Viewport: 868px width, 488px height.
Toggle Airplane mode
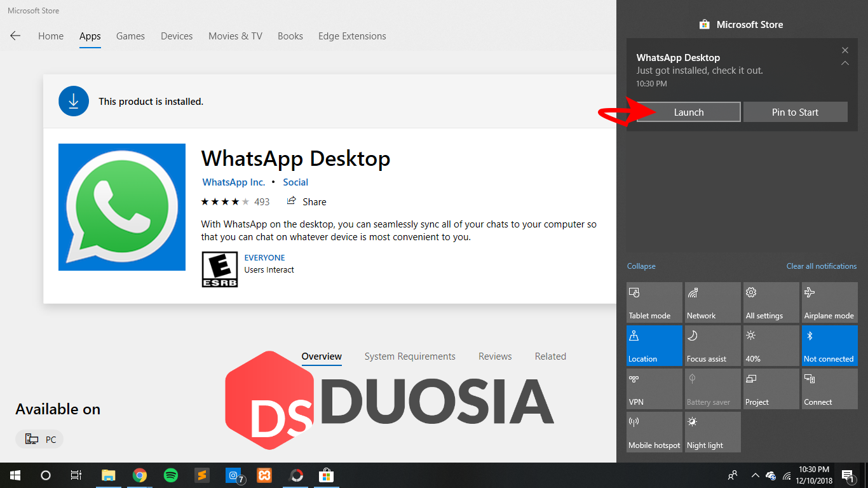tap(830, 302)
